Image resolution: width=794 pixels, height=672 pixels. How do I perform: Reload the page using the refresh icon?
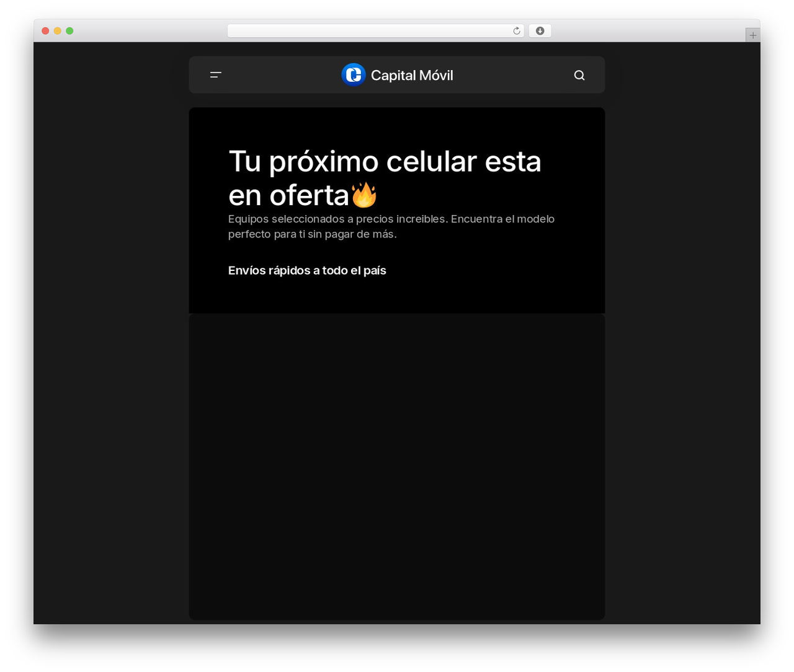click(516, 31)
